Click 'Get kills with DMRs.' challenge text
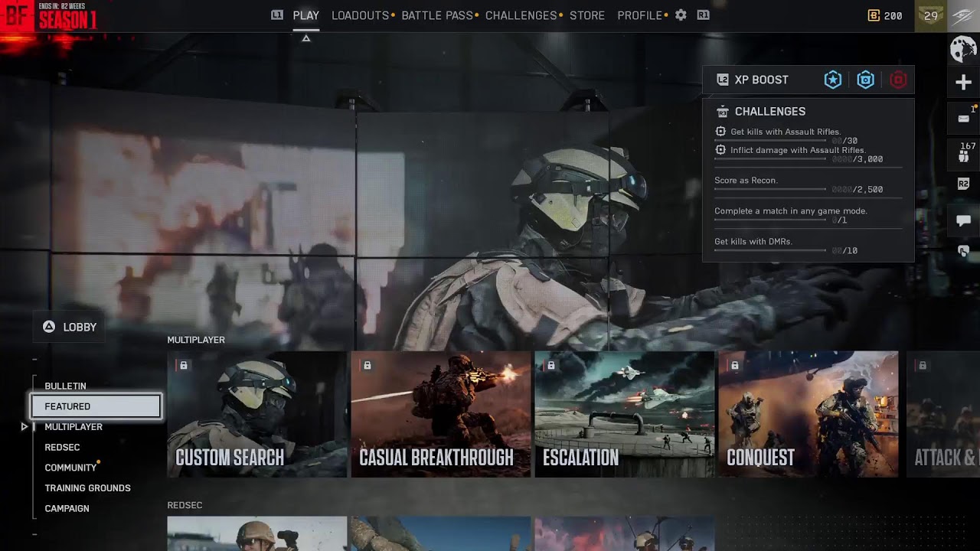This screenshot has width=980, height=551. click(753, 242)
